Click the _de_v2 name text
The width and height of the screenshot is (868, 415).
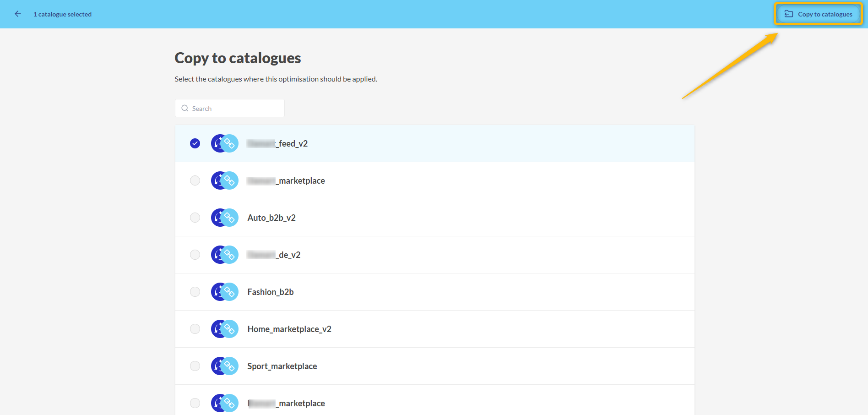click(274, 255)
